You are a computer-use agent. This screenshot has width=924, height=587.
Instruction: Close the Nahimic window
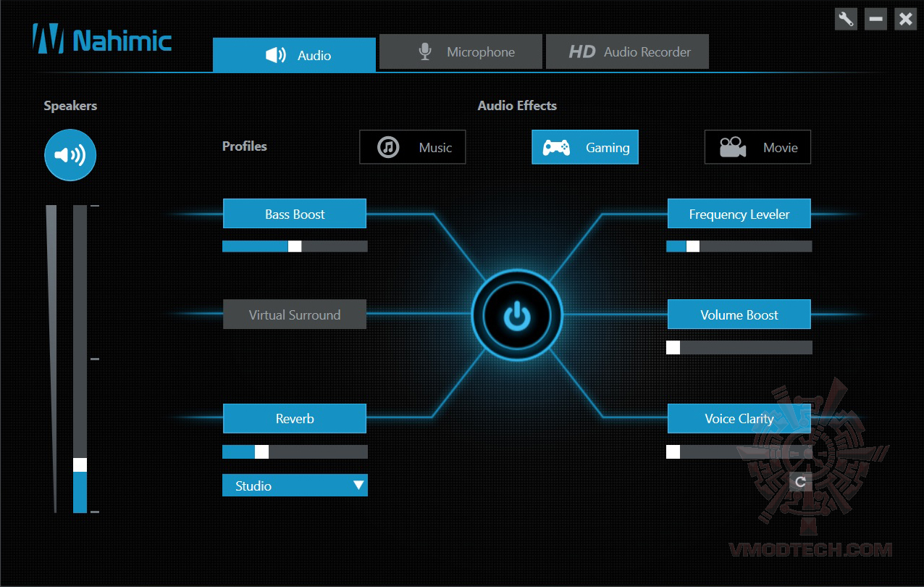coord(905,19)
